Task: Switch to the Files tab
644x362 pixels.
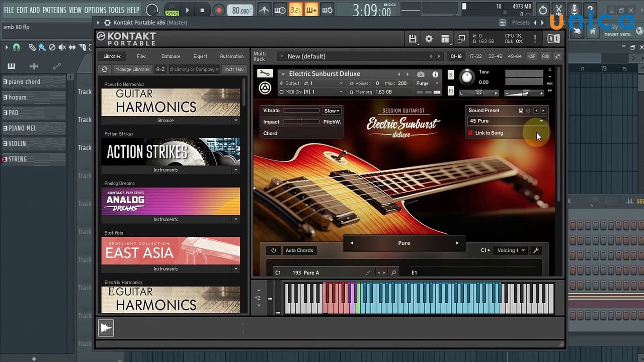Action: 141,56
